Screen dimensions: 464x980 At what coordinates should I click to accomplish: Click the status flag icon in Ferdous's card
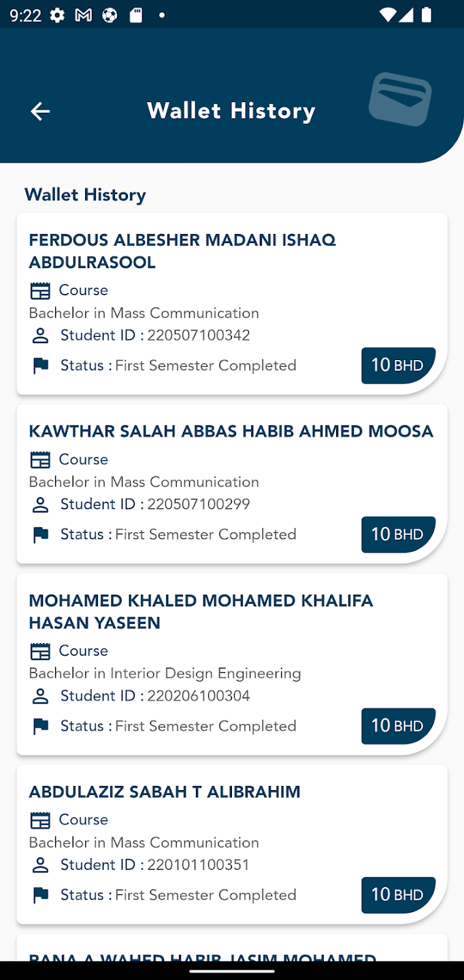pos(41,366)
